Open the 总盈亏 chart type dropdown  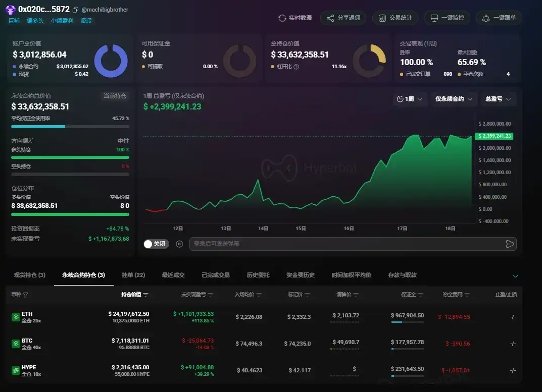click(498, 99)
